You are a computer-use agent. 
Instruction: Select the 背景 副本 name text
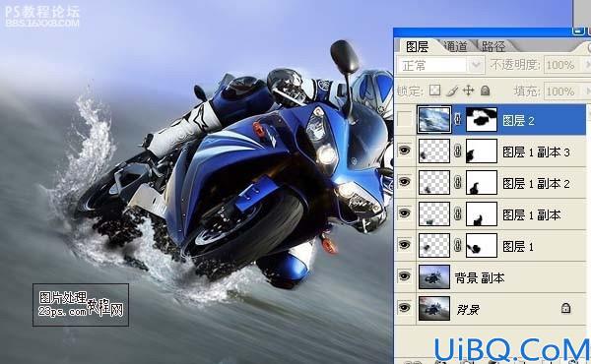480,277
